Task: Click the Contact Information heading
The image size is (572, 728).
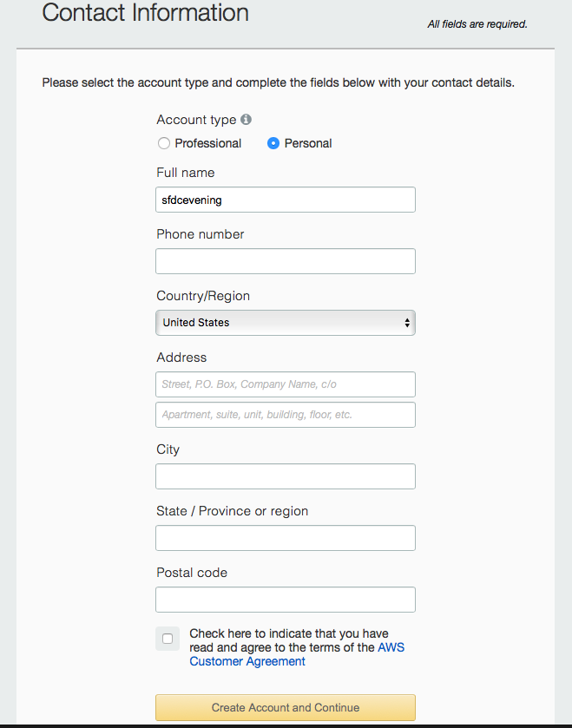Action: 145,12
